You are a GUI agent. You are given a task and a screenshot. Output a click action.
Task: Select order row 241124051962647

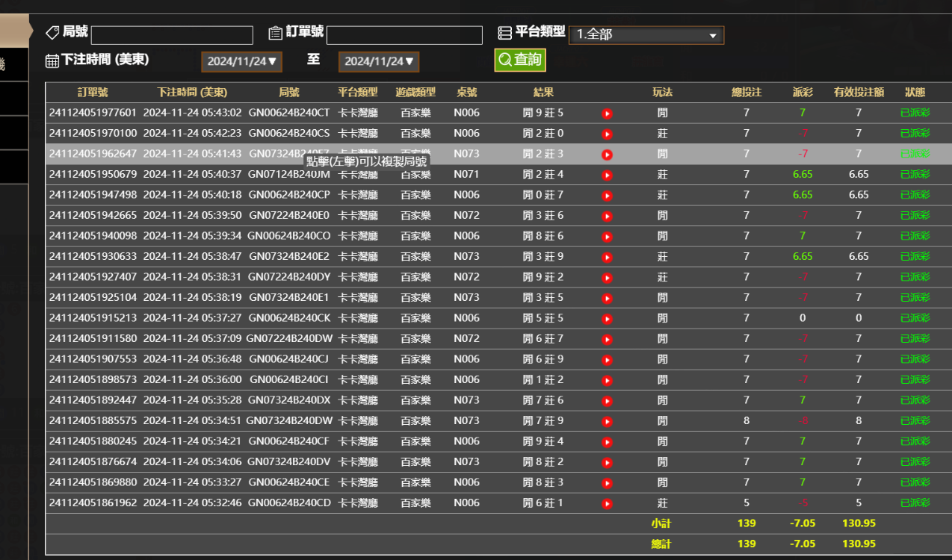coord(93,154)
